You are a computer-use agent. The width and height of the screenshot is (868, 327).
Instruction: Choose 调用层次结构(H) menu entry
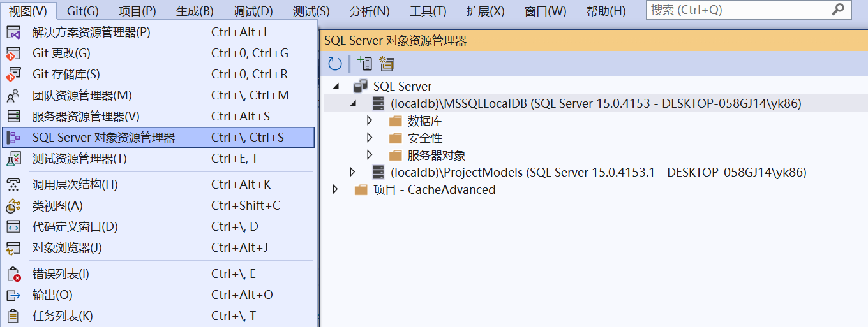click(x=158, y=184)
